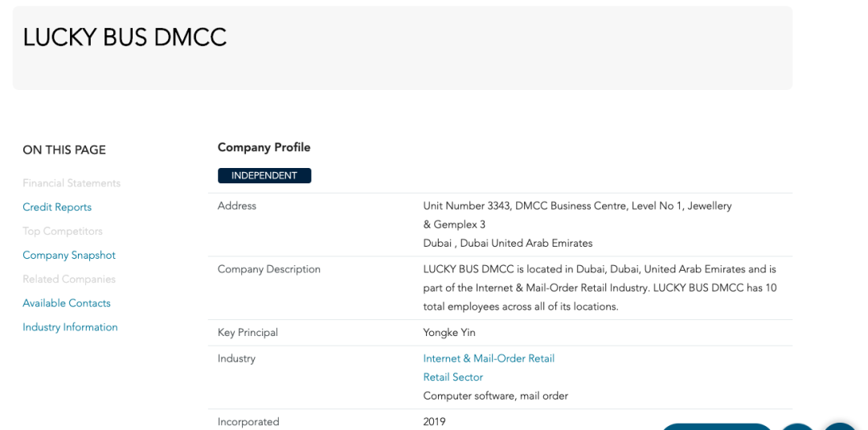
Task: Click the wide blue floating button at bottom
Action: 716,426
